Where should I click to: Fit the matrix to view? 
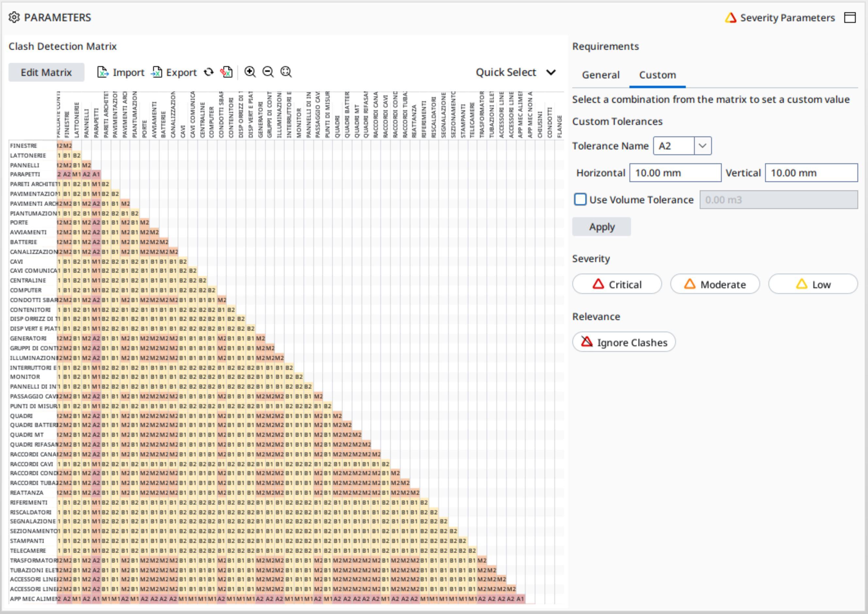point(286,72)
